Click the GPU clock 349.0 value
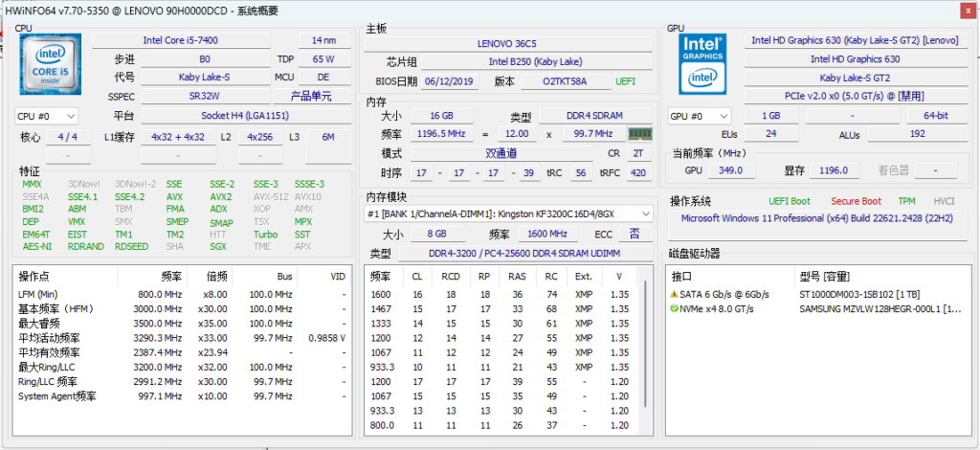980x450 pixels. pyautogui.click(x=731, y=170)
